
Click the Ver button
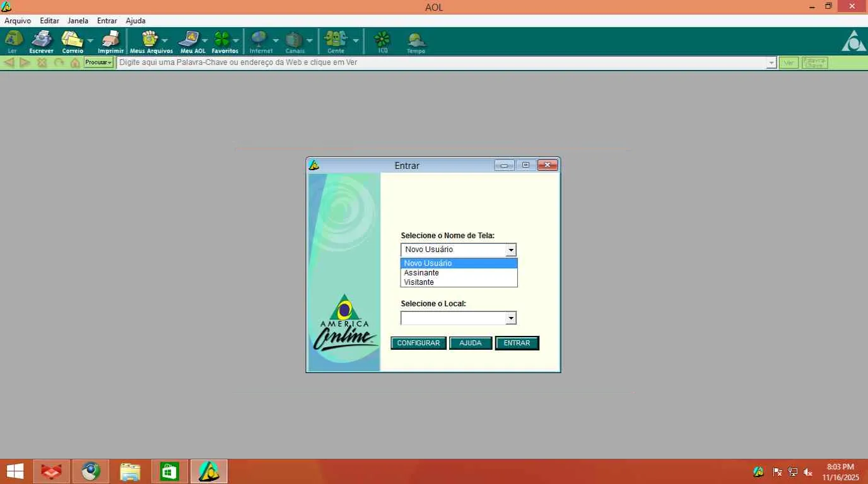pos(789,62)
